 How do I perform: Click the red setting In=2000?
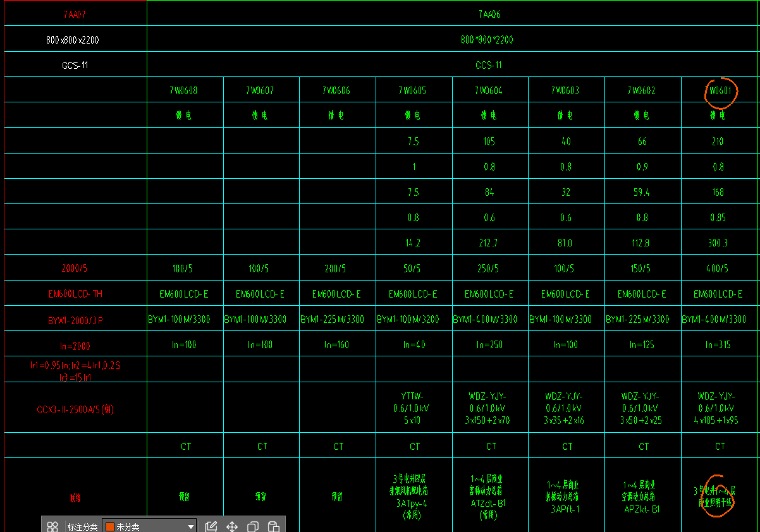[x=75, y=346]
